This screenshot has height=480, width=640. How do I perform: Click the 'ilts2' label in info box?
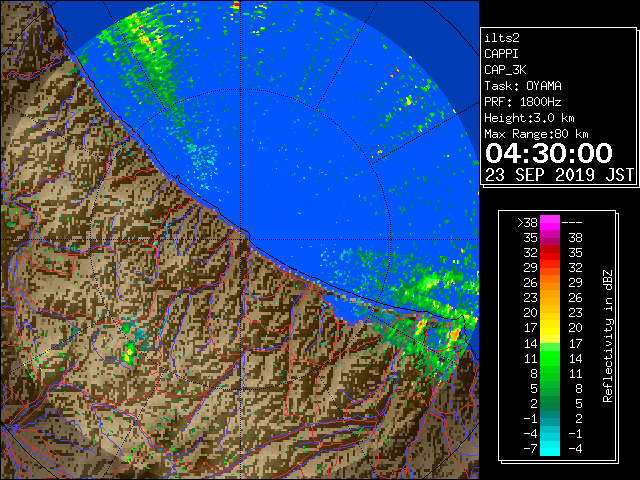coord(502,38)
